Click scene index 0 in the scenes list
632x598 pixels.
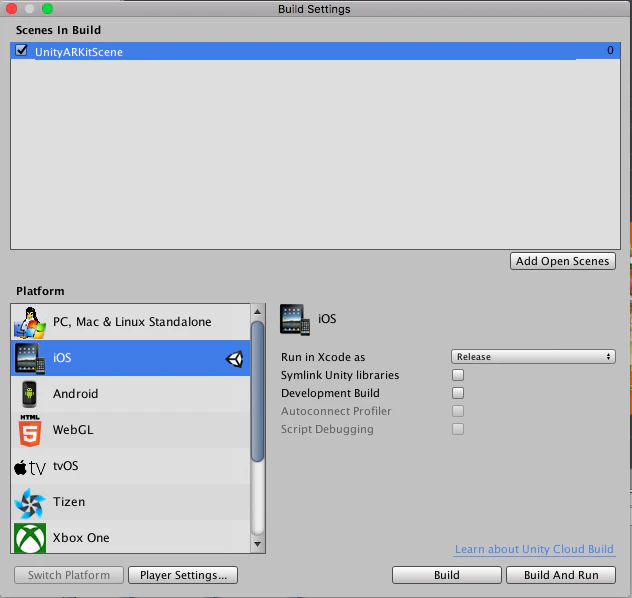coord(610,50)
